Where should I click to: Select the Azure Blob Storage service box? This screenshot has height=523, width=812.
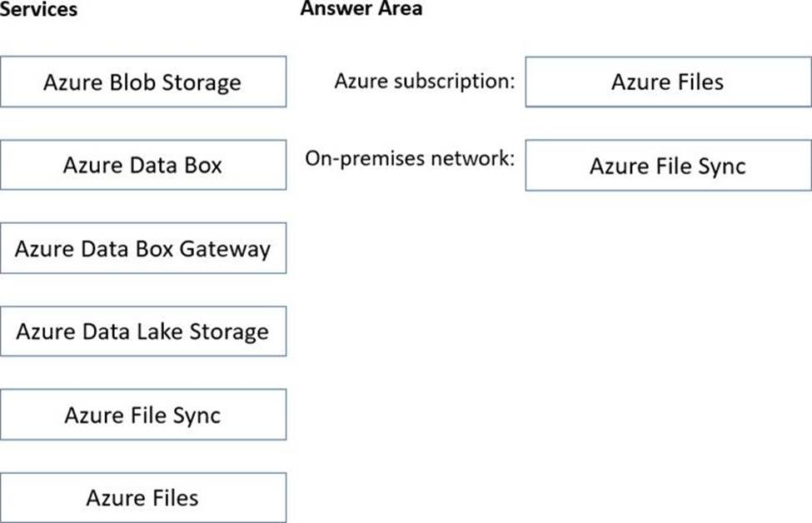point(142,82)
